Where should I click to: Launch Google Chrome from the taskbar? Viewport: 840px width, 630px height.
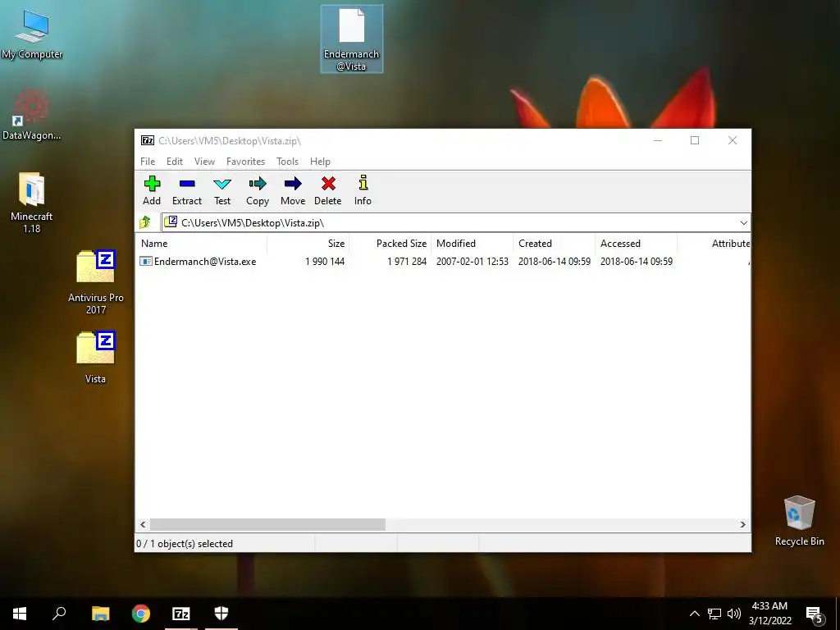tap(141, 614)
